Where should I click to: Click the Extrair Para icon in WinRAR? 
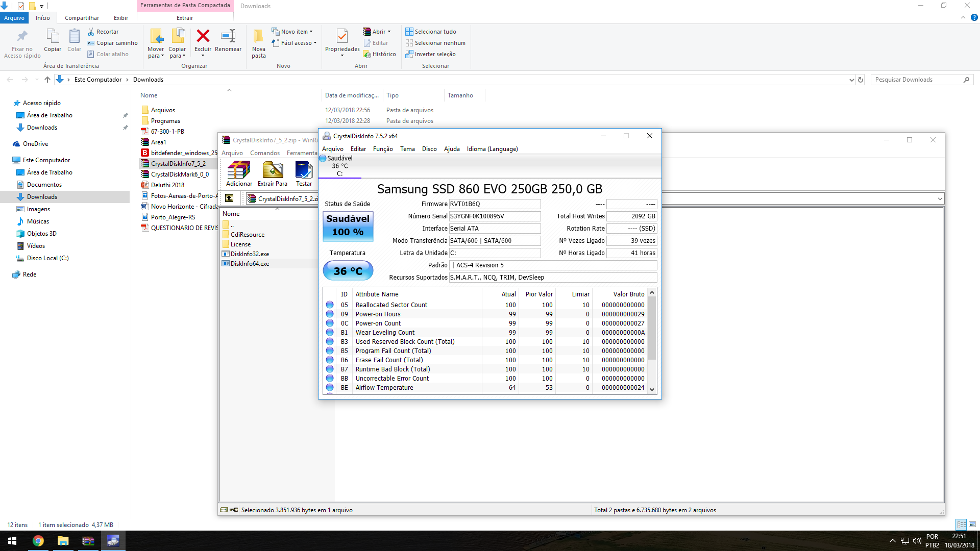(x=273, y=170)
